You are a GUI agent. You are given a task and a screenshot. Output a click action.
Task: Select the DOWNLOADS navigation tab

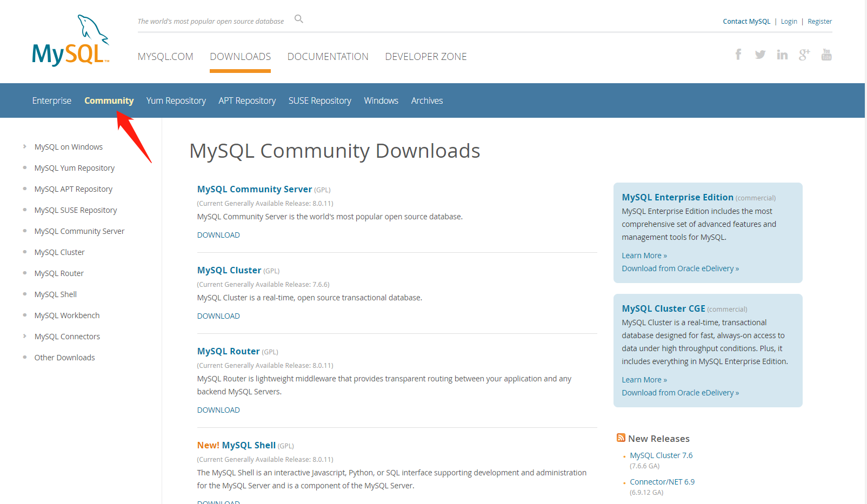point(241,57)
